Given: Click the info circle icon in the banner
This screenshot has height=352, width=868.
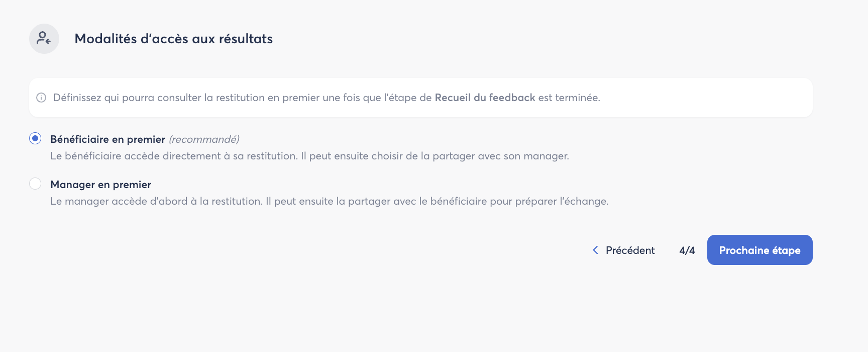Looking at the screenshot, I should pyautogui.click(x=41, y=98).
